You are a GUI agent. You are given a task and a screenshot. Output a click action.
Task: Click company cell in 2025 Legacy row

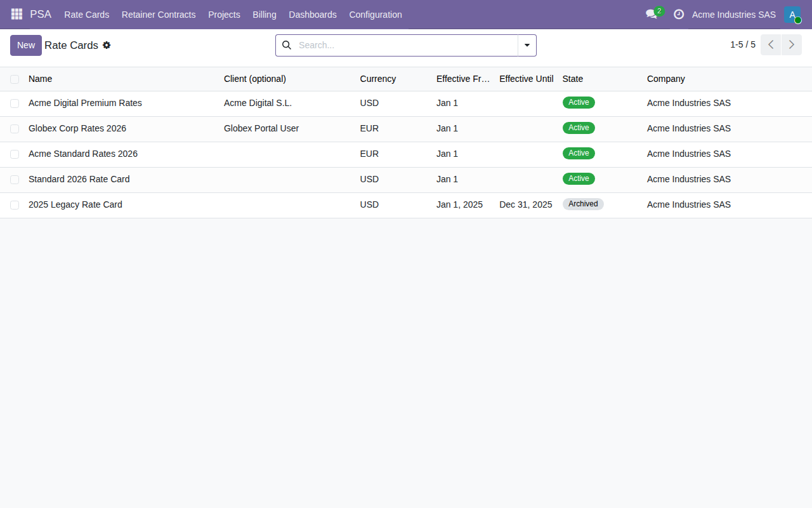coord(689,204)
